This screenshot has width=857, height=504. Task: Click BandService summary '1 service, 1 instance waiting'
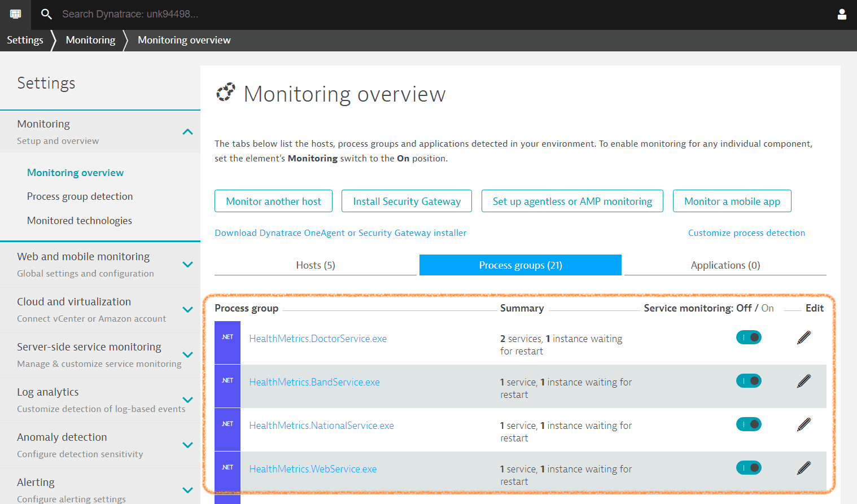tap(566, 388)
